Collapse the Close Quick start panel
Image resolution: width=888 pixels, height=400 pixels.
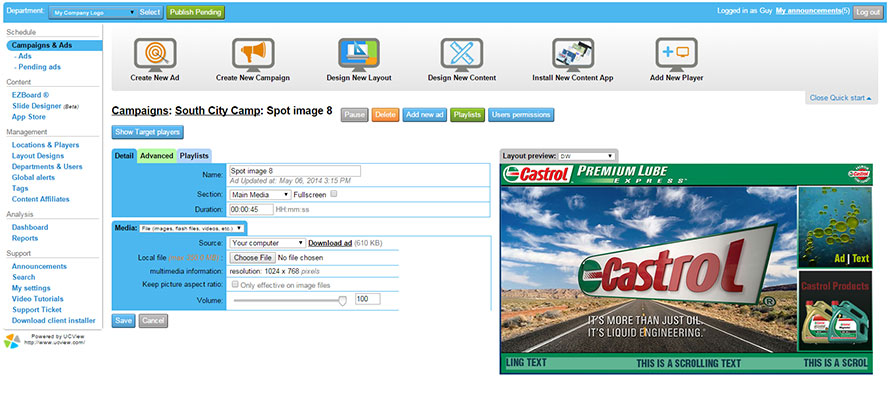[x=840, y=97]
